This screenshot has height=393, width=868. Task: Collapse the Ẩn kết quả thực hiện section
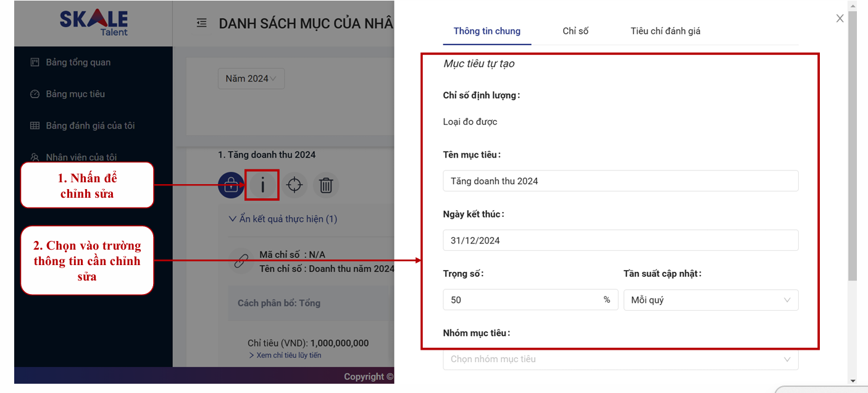[283, 219]
